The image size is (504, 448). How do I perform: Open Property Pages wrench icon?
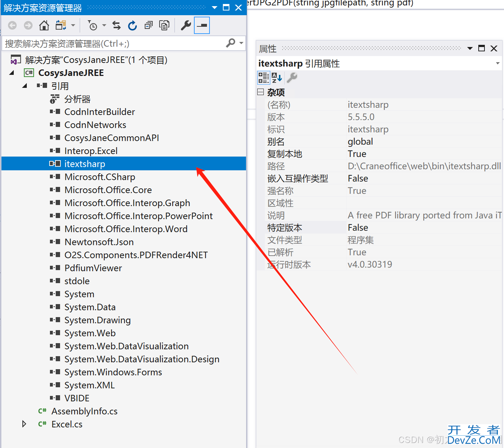click(292, 78)
